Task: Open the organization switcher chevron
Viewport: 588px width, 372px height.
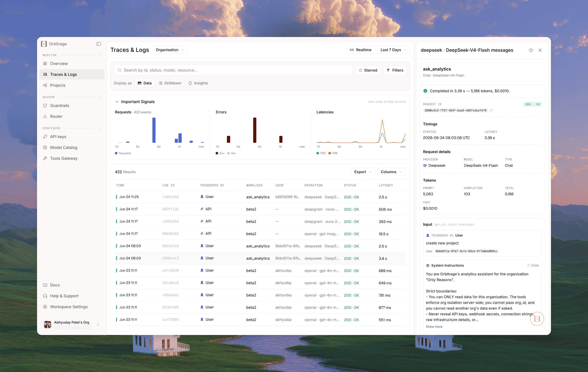Action: 98,325
